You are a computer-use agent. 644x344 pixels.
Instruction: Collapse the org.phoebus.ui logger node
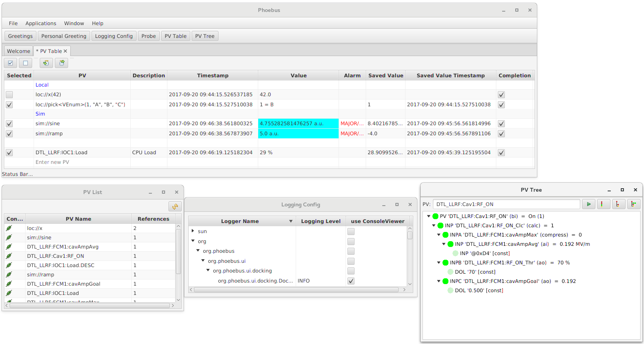(x=203, y=261)
